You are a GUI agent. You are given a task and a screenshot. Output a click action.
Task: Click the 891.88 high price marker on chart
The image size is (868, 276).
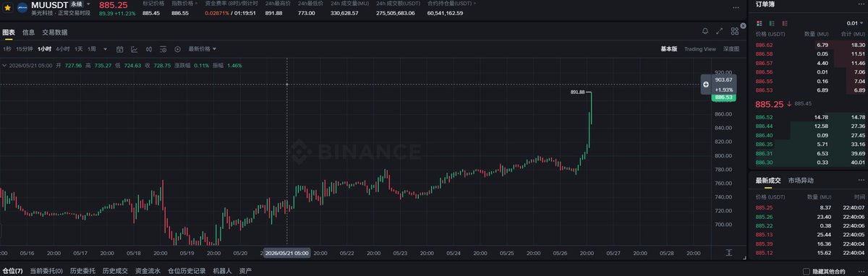pos(577,92)
